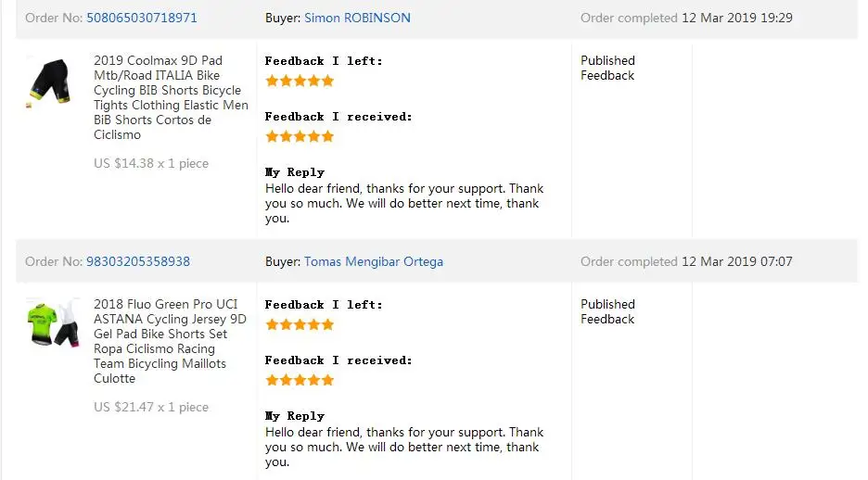The image size is (868, 480).
Task: Click Published Feedback status for the second order
Action: point(607,312)
